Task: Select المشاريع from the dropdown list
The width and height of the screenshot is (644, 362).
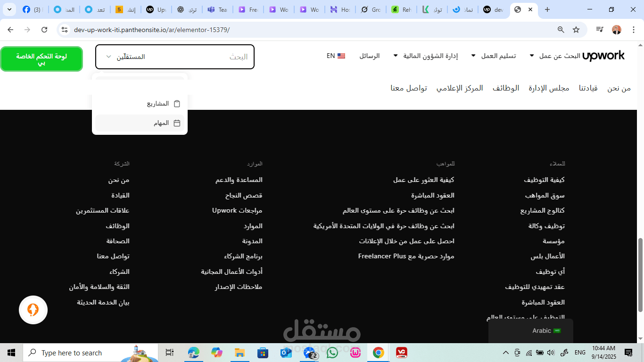Action: point(140,104)
